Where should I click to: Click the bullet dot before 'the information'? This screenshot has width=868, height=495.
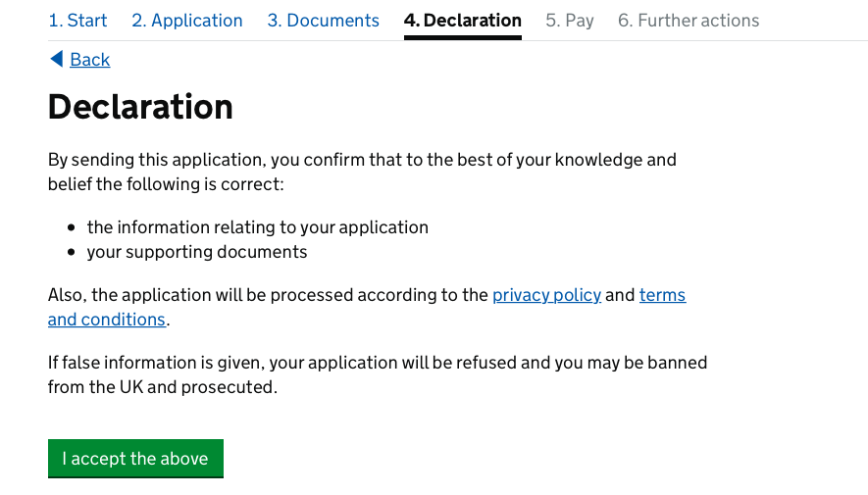71,227
